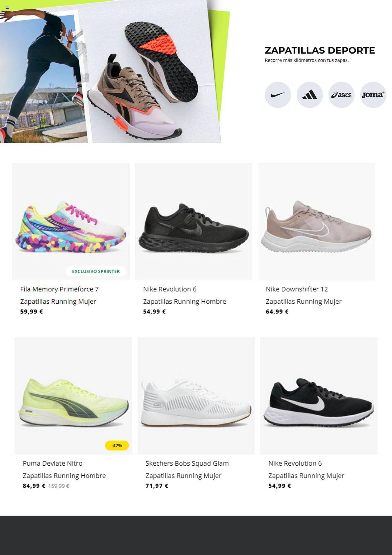
Task: Choose the Asics brand logo icon
Action: pyautogui.click(x=341, y=95)
